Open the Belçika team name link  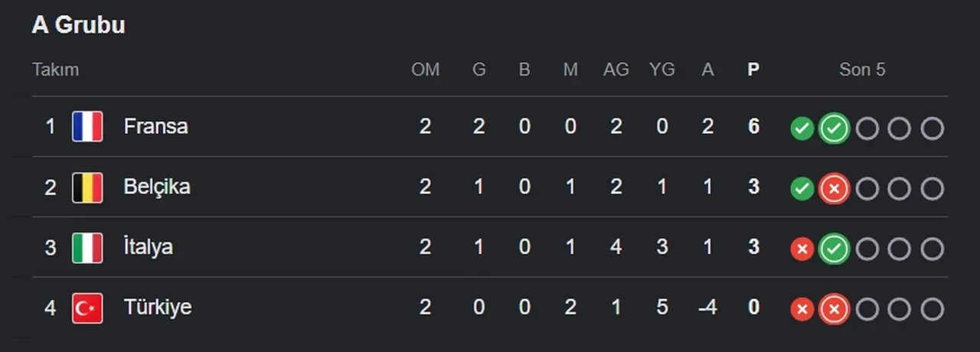click(157, 187)
